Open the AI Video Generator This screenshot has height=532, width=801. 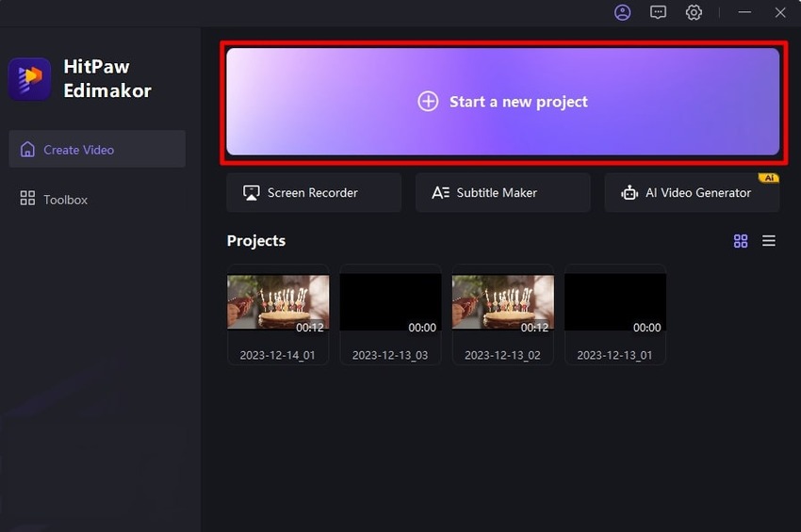(692, 192)
